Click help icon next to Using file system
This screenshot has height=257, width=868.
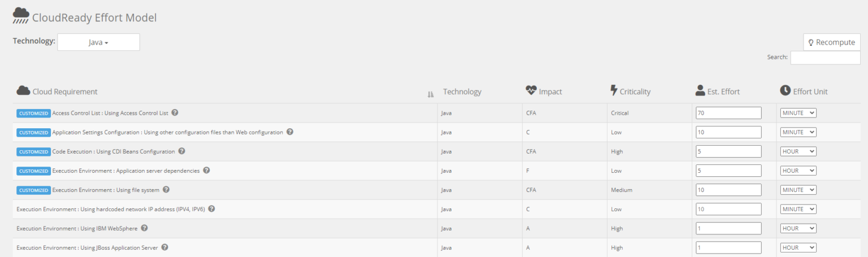(166, 189)
